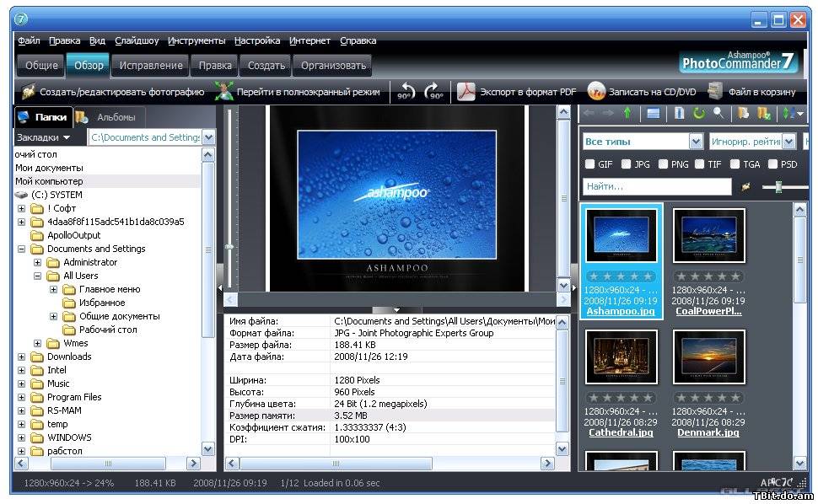Click the folder copy icon in browser toolbar
The width and height of the screenshot is (818, 504).
(744, 114)
